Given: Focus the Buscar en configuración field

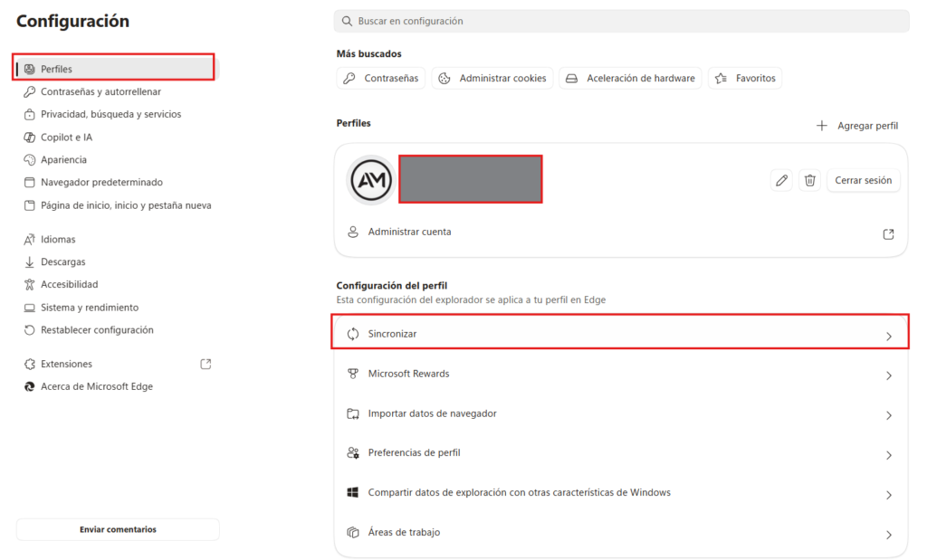Looking at the screenshot, I should [x=621, y=22].
